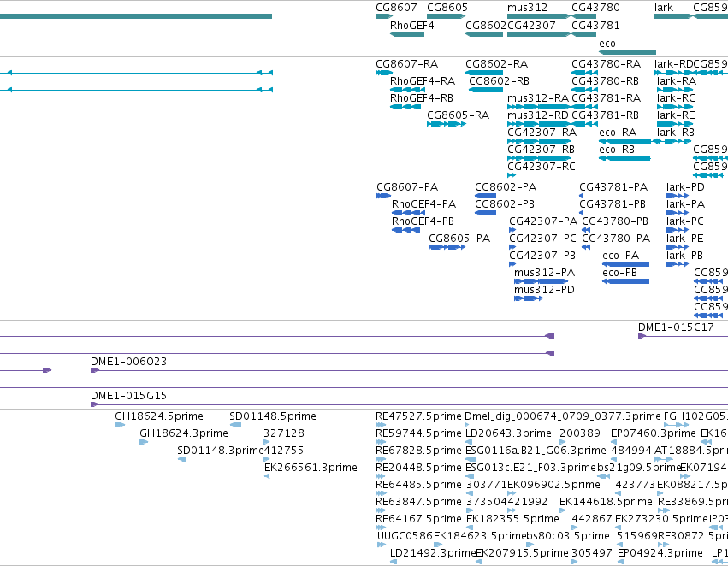Click the RhoGEF4-RA transcript

click(408, 90)
